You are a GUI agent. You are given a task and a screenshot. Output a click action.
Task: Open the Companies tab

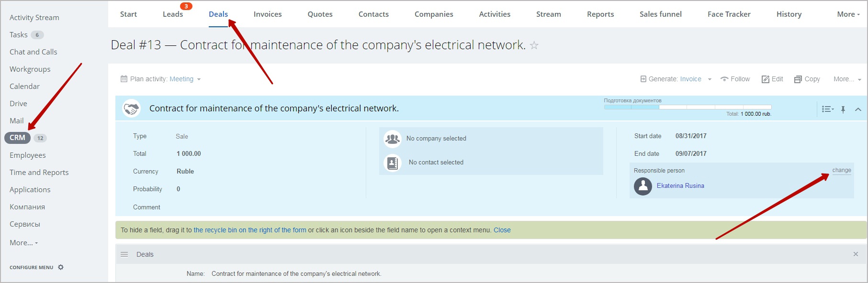[x=434, y=14]
